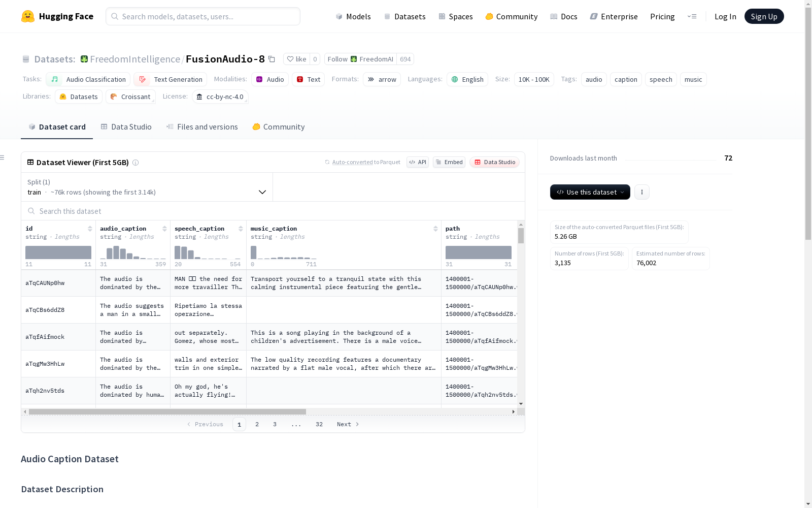
Task: Open the more navigation menu icon
Action: 692,16
